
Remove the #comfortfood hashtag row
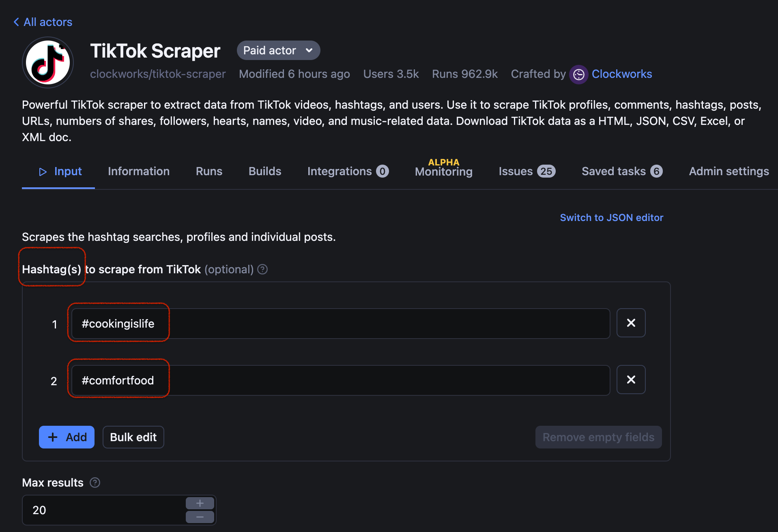tap(631, 380)
